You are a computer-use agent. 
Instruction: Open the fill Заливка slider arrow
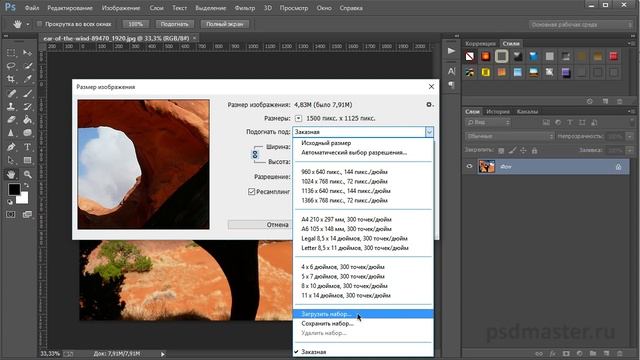coord(630,150)
